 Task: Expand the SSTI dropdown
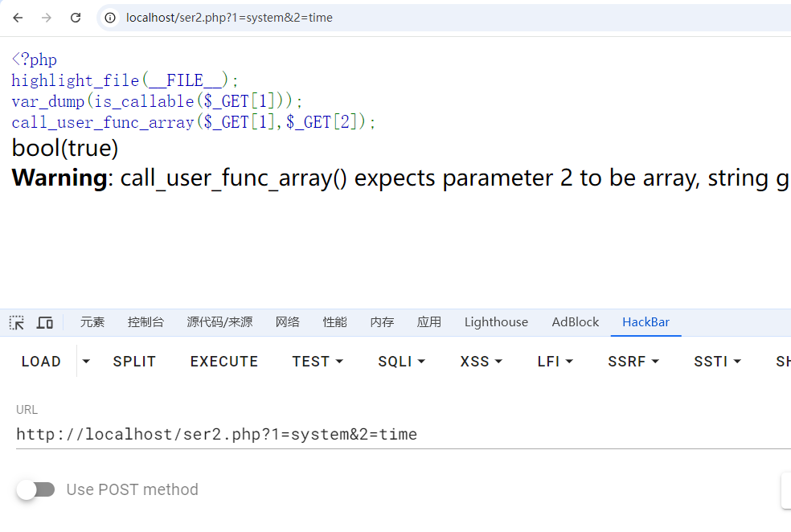[x=717, y=362]
